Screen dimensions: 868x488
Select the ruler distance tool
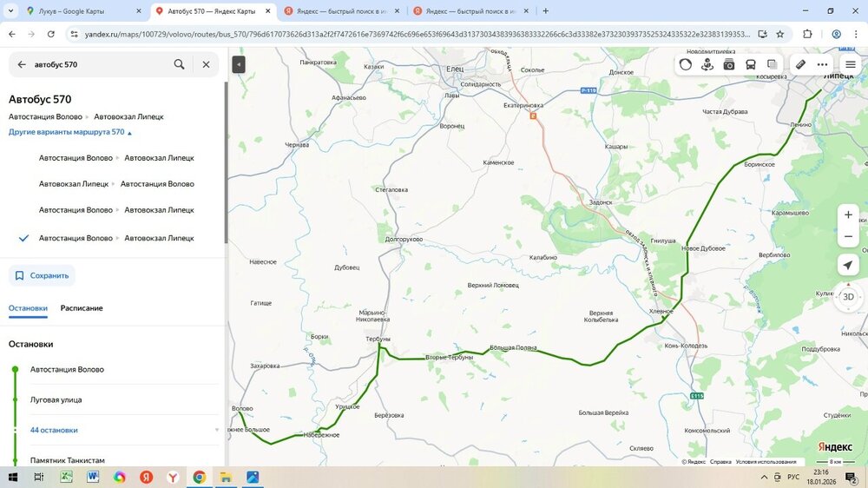[801, 64]
